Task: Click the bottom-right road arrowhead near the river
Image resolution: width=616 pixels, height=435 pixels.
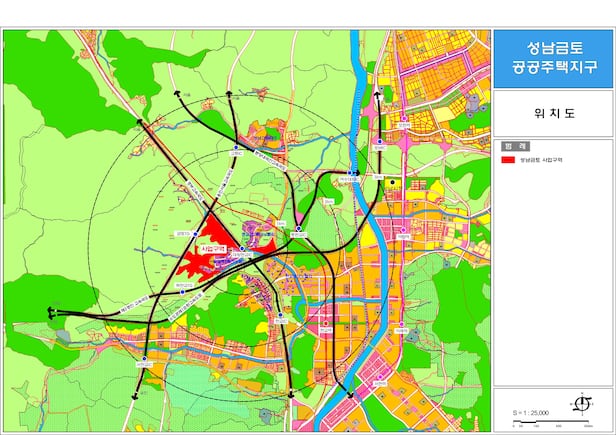Action: [x=349, y=395]
